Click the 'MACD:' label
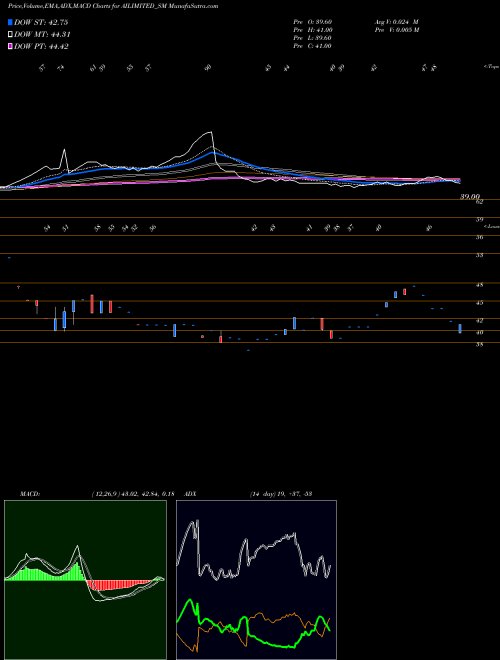Image resolution: width=500 pixels, height=660 pixels. (29, 493)
